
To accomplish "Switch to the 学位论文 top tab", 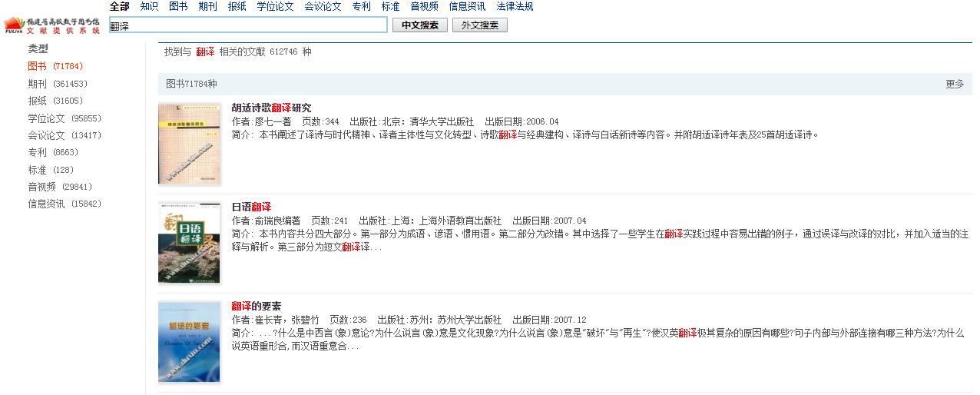I will pyautogui.click(x=275, y=6).
